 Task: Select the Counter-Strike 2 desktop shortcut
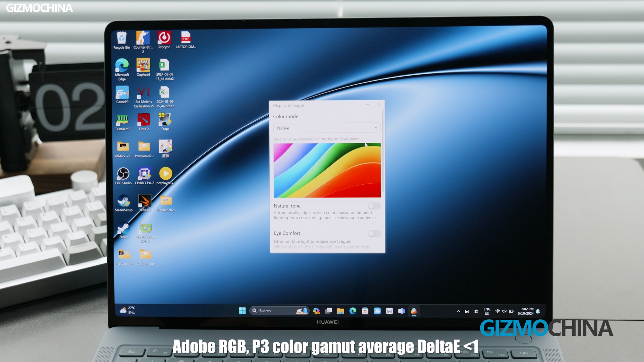pos(143,42)
